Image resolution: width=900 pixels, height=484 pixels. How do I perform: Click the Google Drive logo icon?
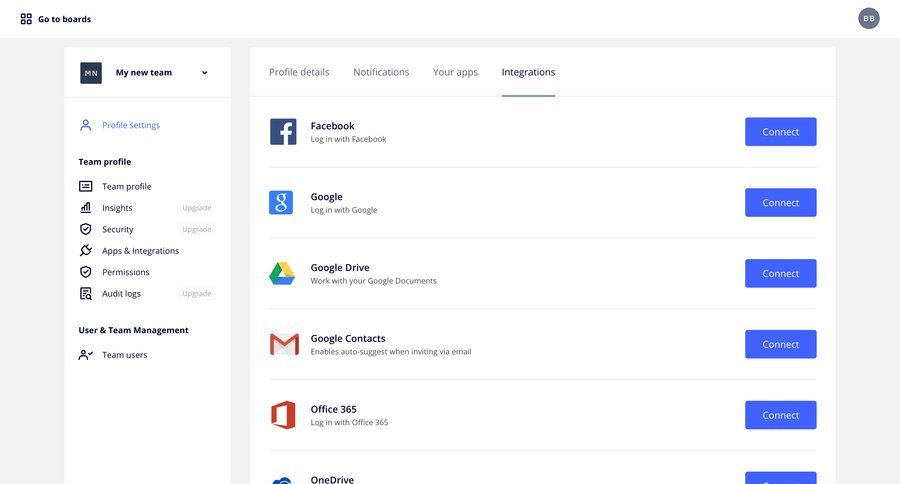click(x=282, y=273)
